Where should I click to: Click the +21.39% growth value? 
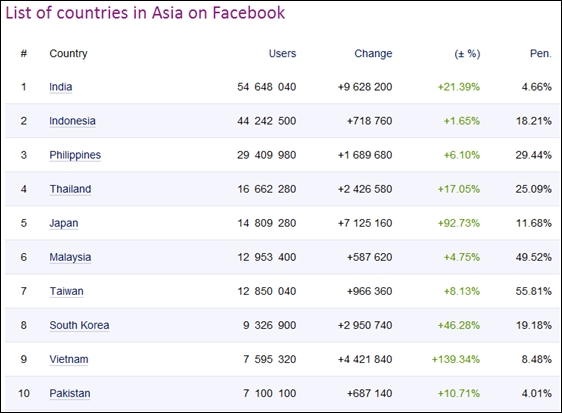[458, 87]
